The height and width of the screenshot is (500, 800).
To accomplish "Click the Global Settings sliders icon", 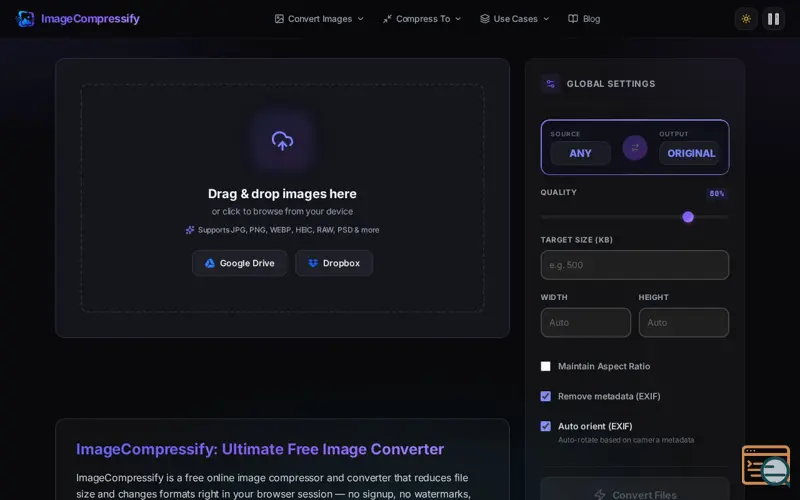I will (x=551, y=84).
